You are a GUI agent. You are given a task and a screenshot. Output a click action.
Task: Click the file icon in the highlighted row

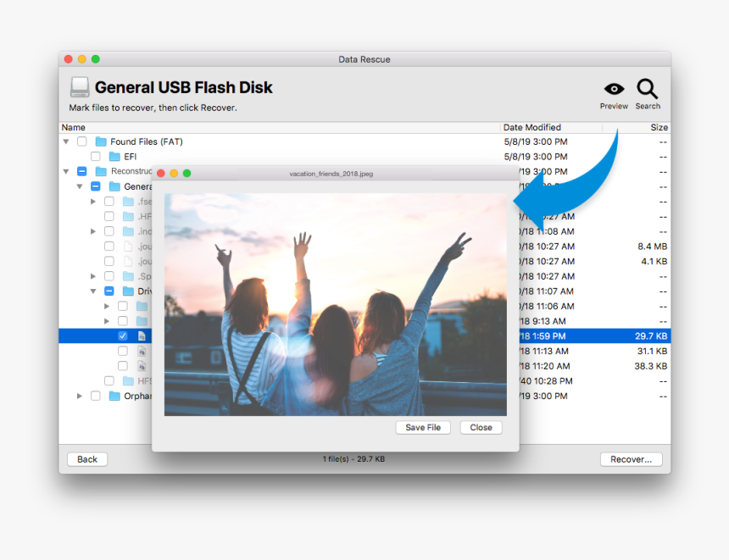[142, 336]
